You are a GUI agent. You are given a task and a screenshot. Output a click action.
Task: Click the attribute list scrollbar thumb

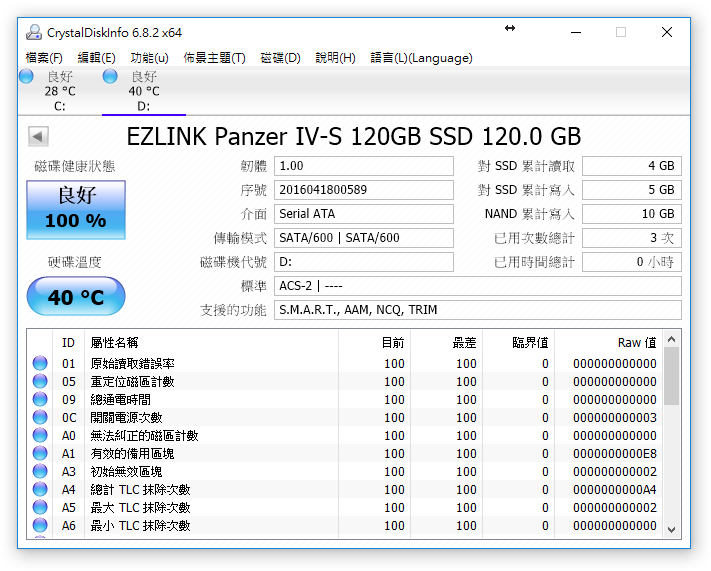point(672,376)
